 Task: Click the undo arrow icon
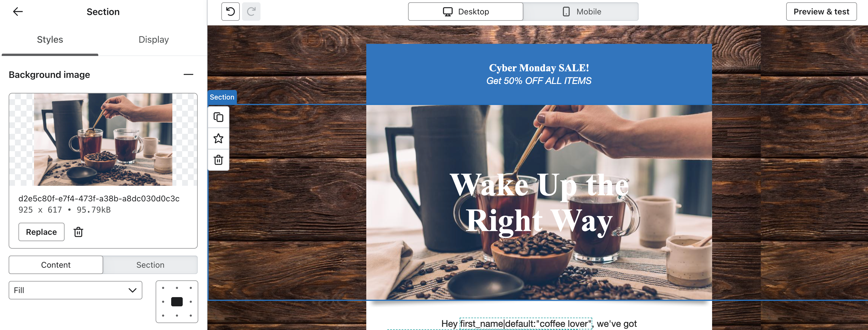coord(231,11)
